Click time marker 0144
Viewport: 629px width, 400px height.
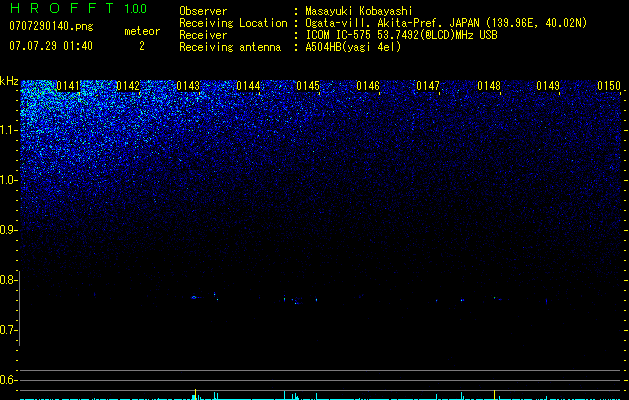(248, 86)
